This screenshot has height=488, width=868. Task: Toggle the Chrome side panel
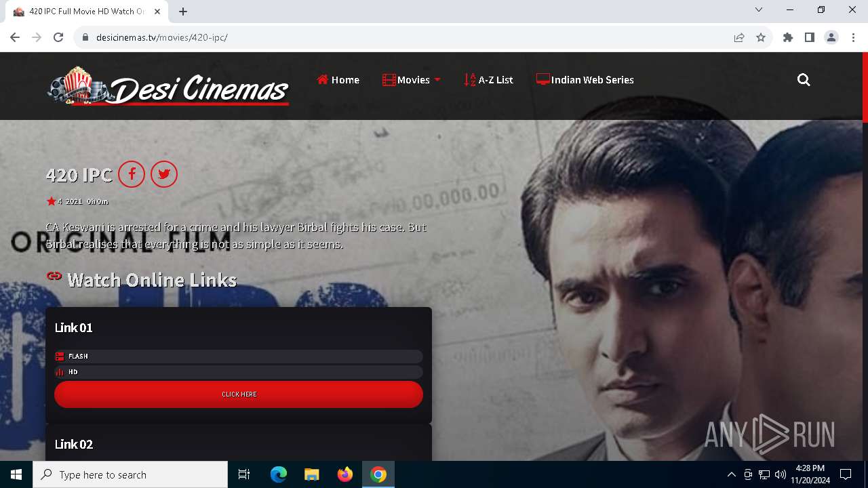pyautogui.click(x=810, y=37)
